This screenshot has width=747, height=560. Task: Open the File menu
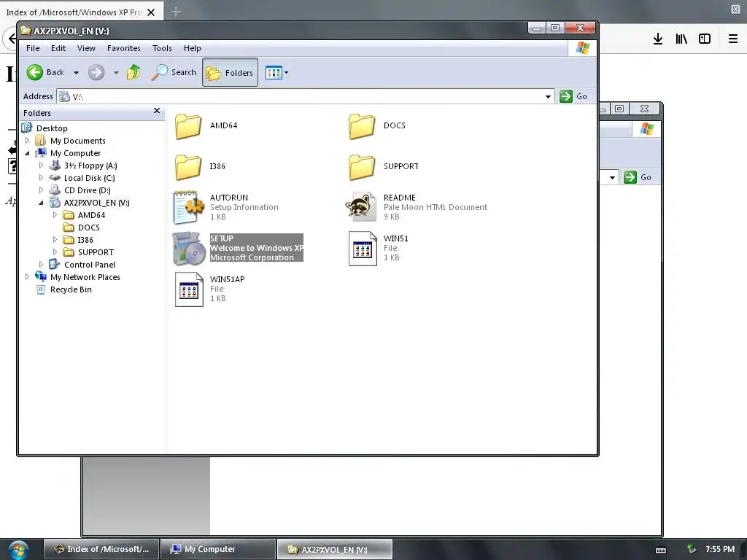33,48
